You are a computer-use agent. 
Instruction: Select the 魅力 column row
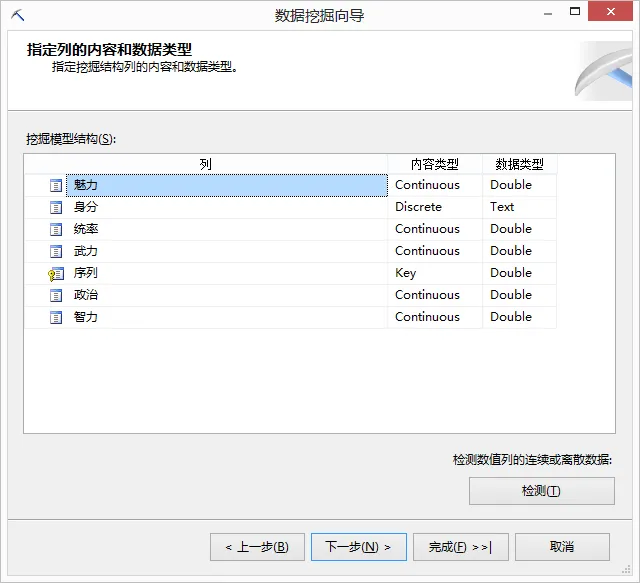pyautogui.click(x=227, y=185)
